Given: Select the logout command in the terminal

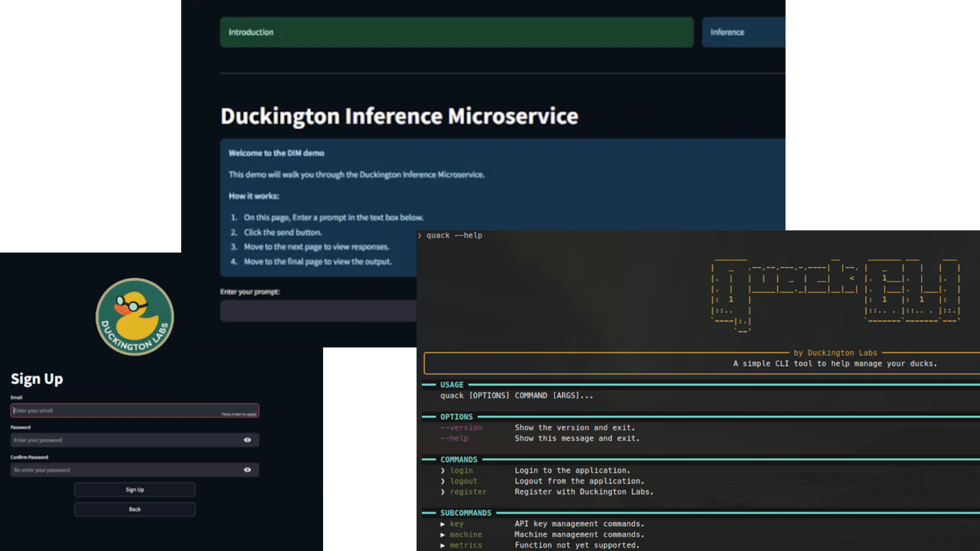Looking at the screenshot, I should (x=463, y=481).
